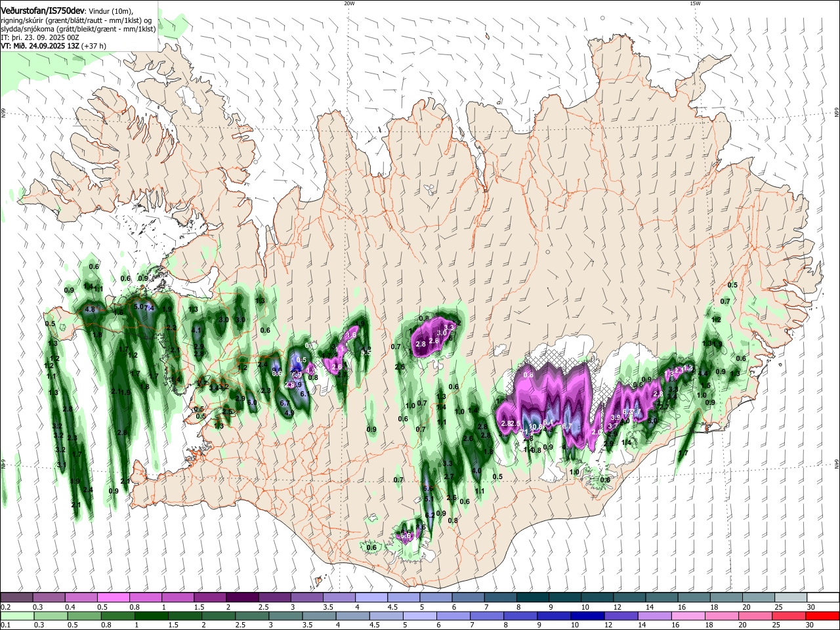The image size is (840, 630).
Task: Select the 'Vindur (10m)' label in header
Action: pyautogui.click(x=110, y=11)
